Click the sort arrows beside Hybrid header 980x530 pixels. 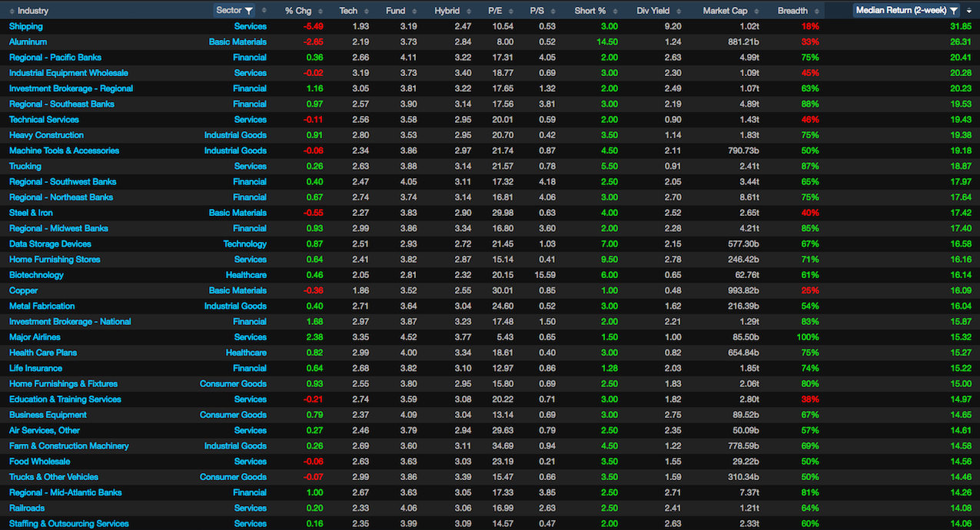467,11
